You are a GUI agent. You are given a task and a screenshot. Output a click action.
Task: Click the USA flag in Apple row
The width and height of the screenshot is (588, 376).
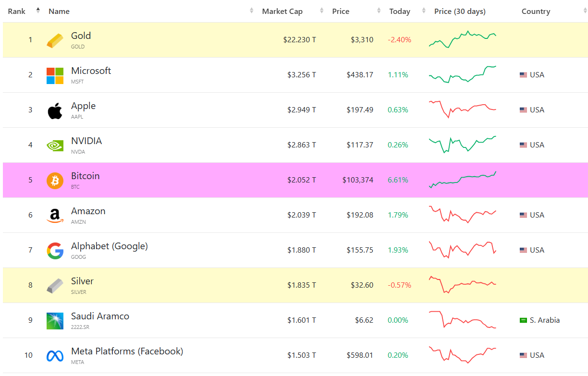click(523, 110)
